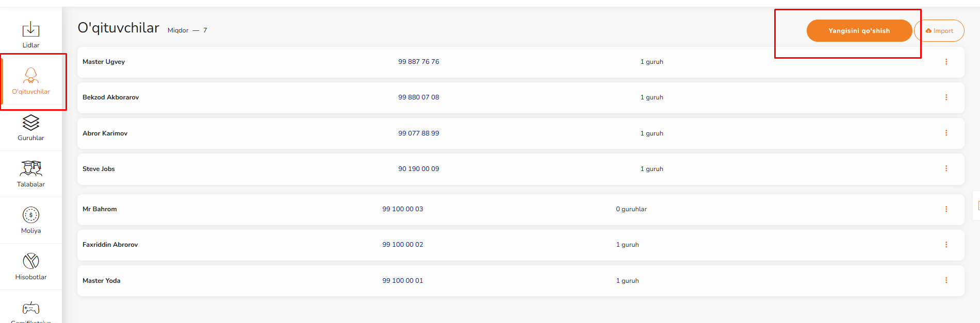Click phone number 90 190 00 09
Viewport: 980px width, 323px height.
click(x=418, y=169)
